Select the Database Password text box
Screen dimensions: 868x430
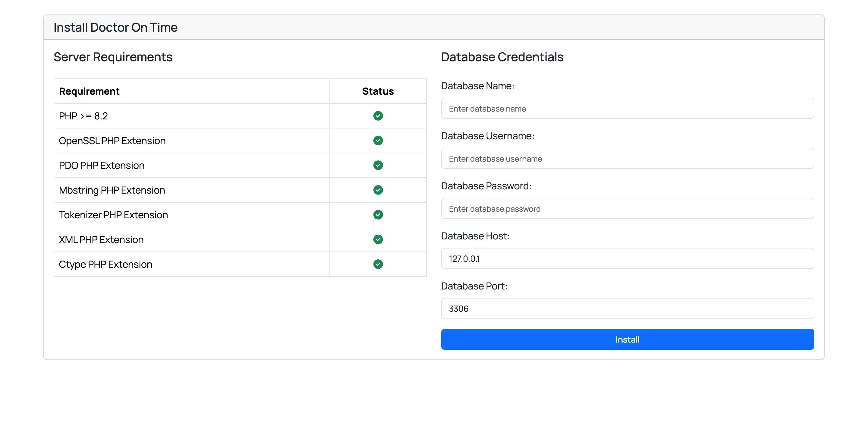pyautogui.click(x=627, y=208)
